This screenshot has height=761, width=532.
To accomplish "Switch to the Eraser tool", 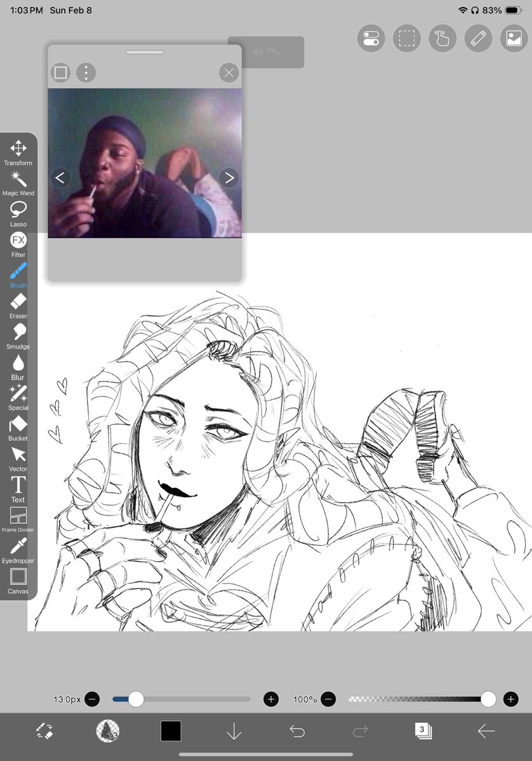I will (x=18, y=306).
